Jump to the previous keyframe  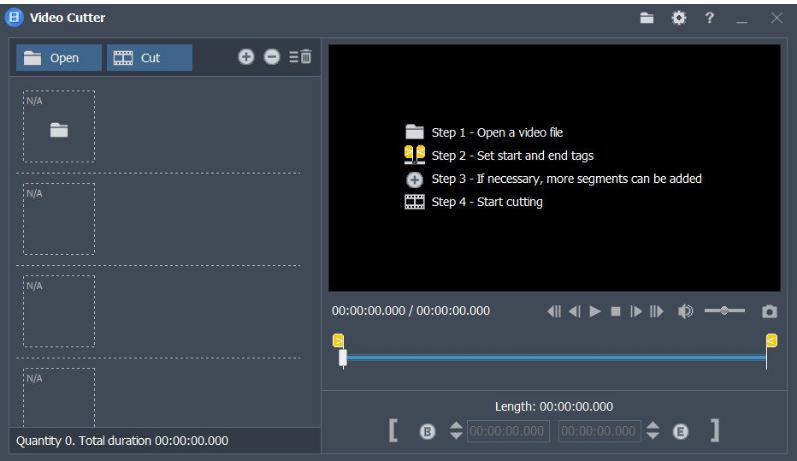coord(554,311)
